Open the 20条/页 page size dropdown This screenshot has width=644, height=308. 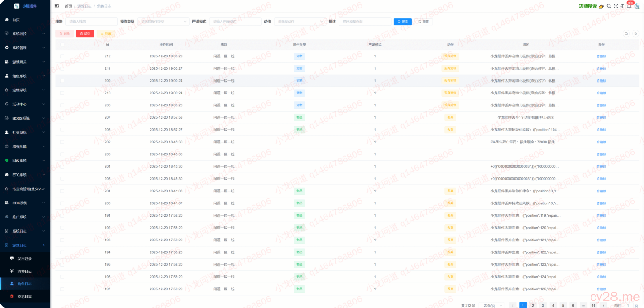pos(491,305)
